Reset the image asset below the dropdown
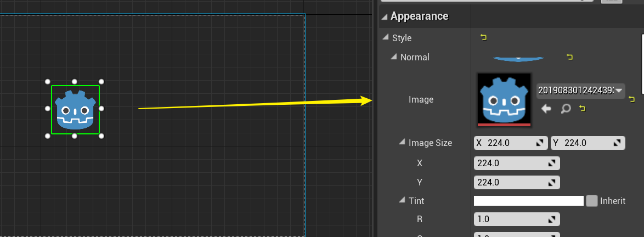This screenshot has width=644, height=237. coord(582,109)
